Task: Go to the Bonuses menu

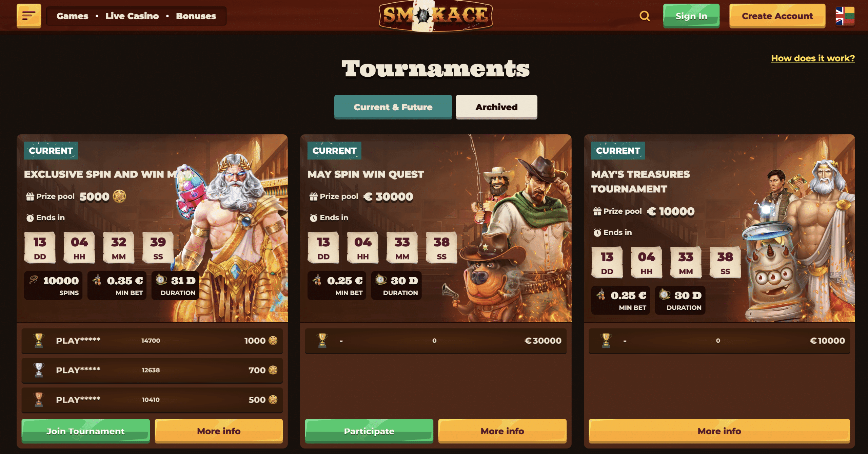Action: tap(196, 16)
